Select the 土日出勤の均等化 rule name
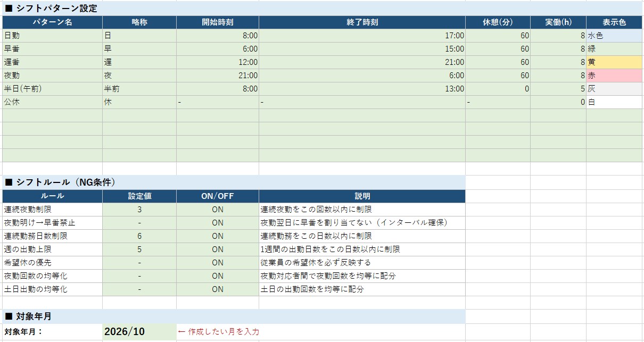 pyautogui.click(x=52, y=289)
